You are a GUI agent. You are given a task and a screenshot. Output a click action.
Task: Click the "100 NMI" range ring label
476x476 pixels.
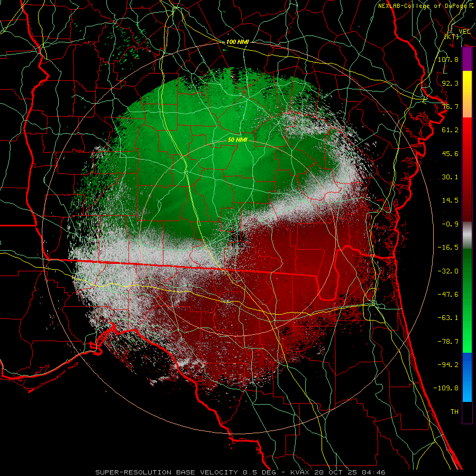pos(237,42)
